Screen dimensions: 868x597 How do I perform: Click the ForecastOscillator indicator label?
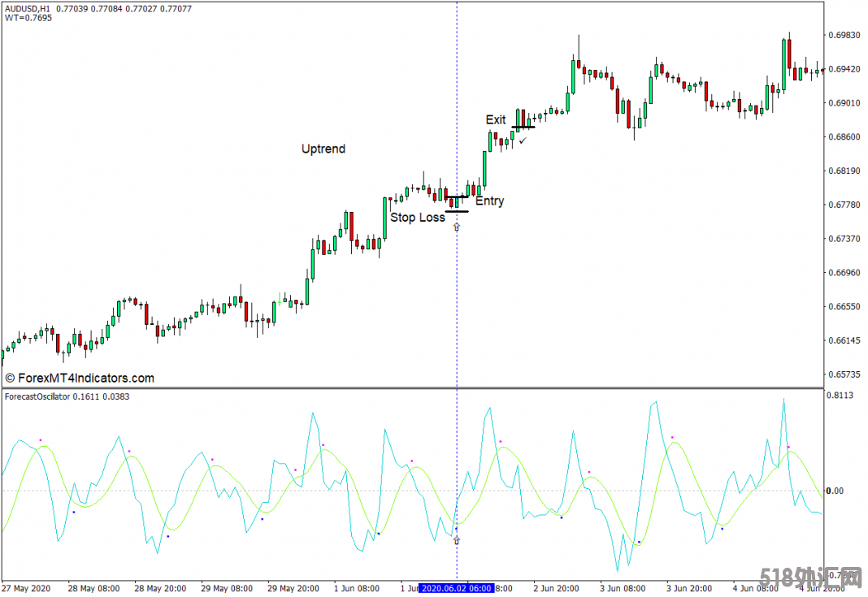click(x=37, y=396)
